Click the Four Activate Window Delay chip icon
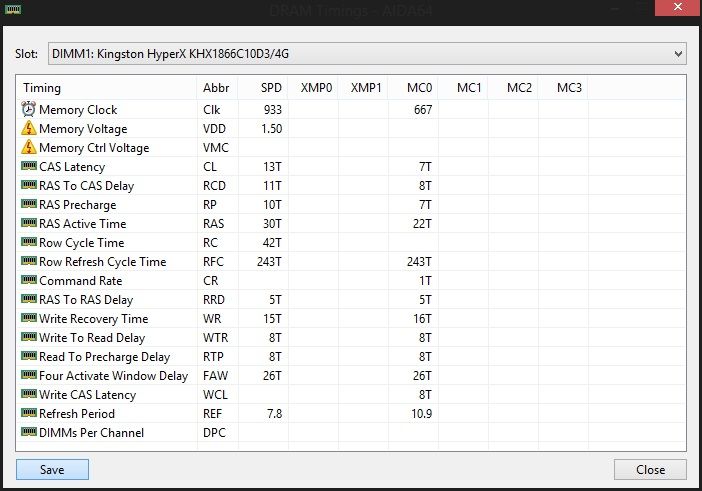 point(29,375)
